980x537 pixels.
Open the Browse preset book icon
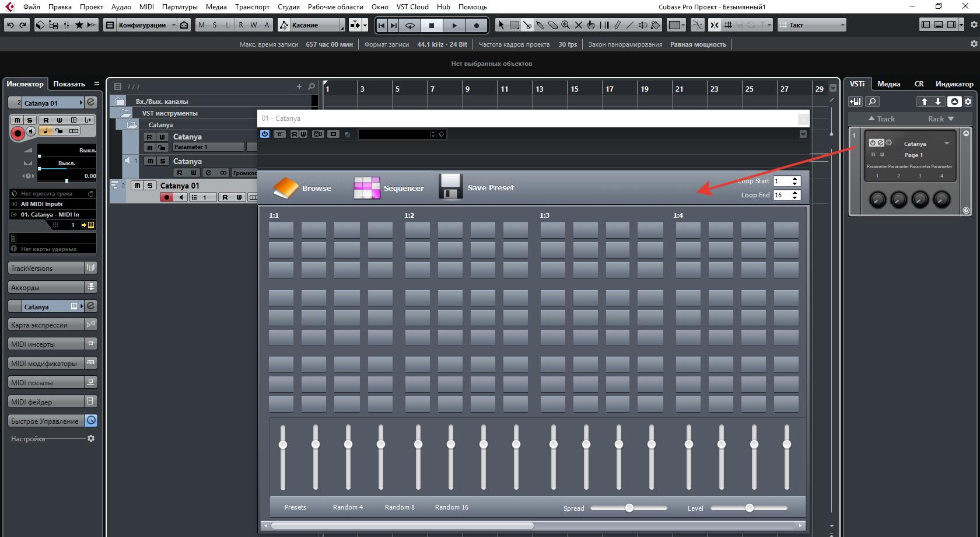[x=286, y=188]
